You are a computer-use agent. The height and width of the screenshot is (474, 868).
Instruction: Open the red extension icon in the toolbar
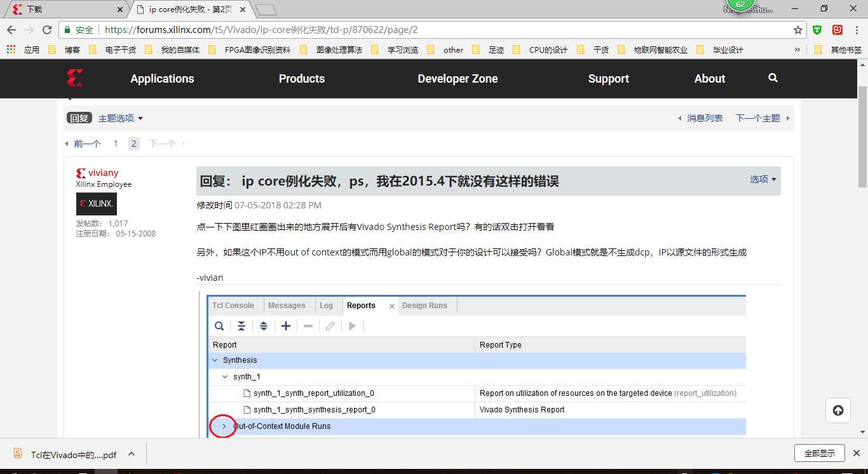click(x=837, y=30)
